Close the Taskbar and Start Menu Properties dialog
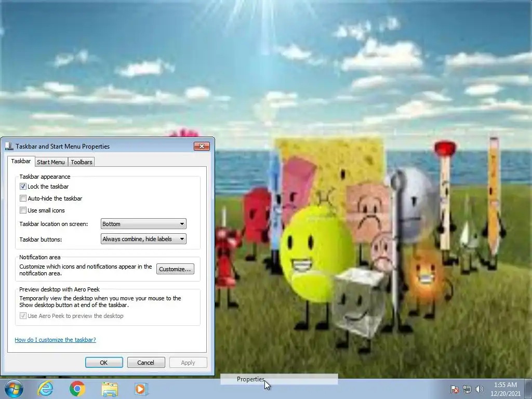This screenshot has width=532, height=399. click(202, 146)
